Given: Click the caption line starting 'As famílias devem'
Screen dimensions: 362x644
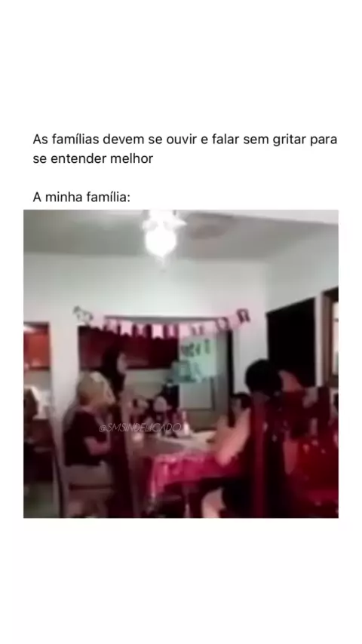Looking at the screenshot, I should coord(185,140).
